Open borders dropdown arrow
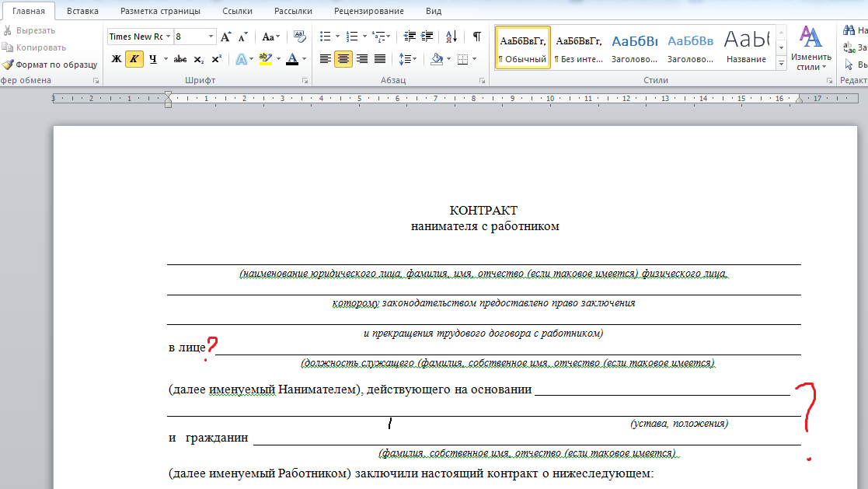This screenshot has width=868, height=489. coord(475,59)
